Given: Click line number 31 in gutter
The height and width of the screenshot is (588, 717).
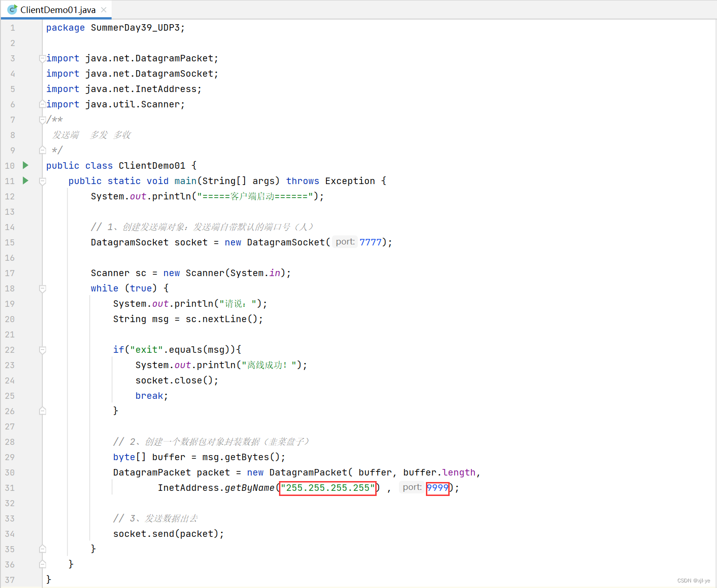Looking at the screenshot, I should [x=10, y=488].
